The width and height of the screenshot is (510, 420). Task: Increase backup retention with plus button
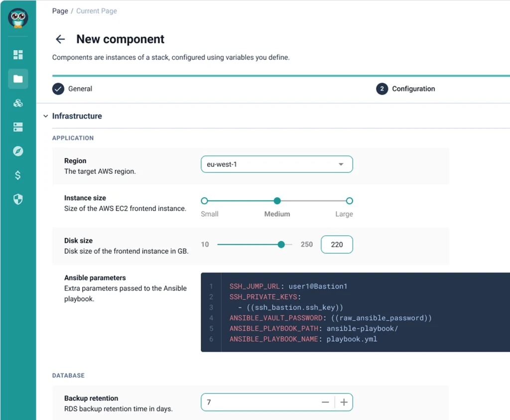point(344,402)
